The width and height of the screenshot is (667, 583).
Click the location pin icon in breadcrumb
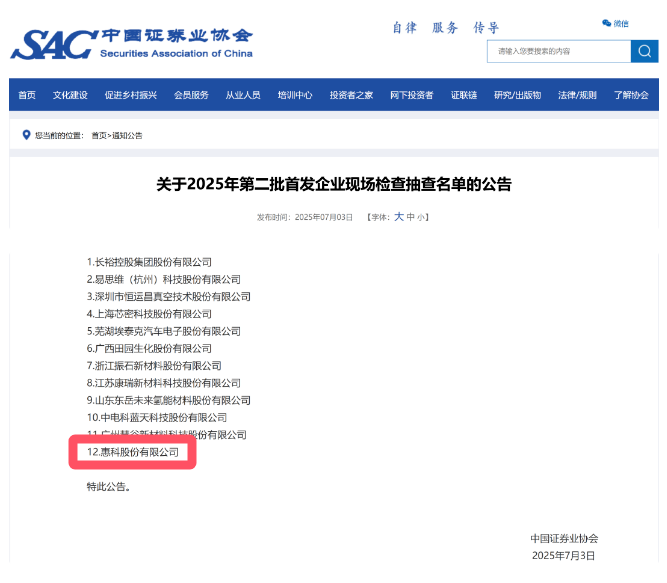26,135
